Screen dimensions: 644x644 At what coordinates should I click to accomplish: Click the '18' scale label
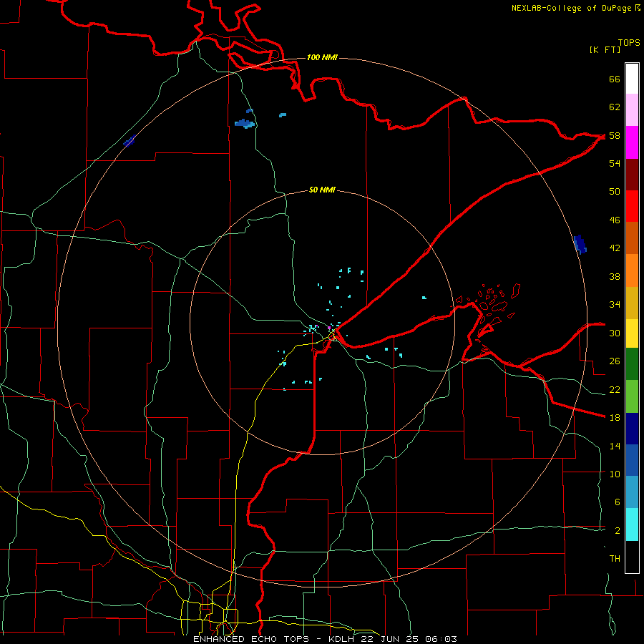(615, 418)
